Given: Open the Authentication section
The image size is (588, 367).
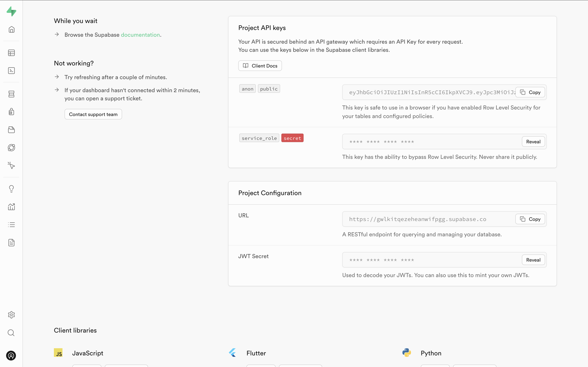Looking at the screenshot, I should click(11, 111).
